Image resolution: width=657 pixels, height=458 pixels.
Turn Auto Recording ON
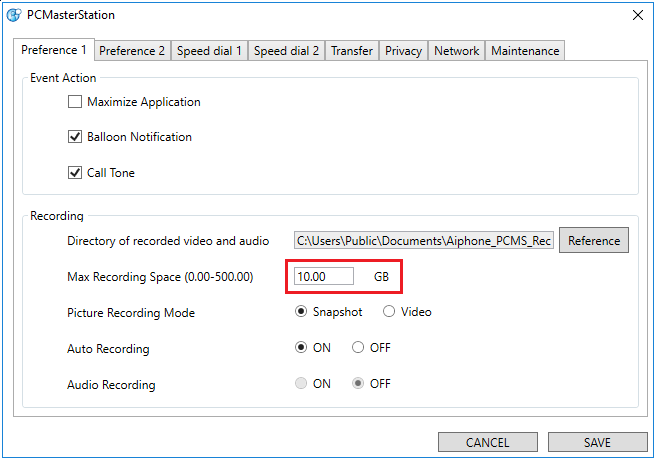(301, 348)
